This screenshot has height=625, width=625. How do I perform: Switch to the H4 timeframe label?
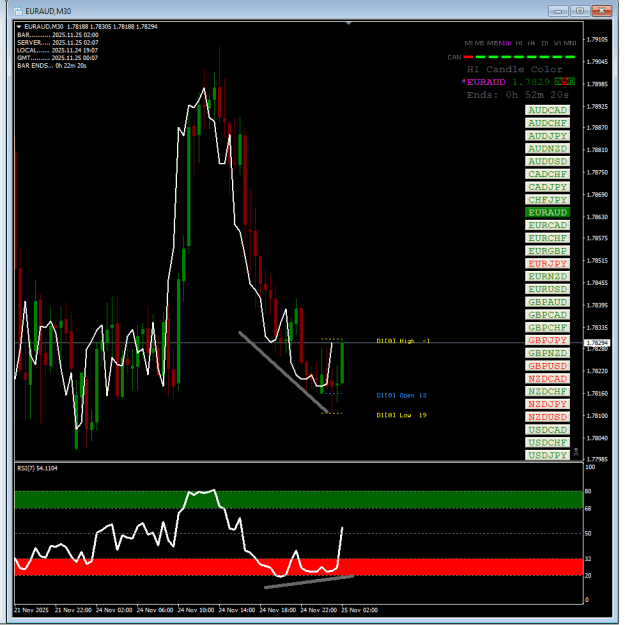coord(531,43)
